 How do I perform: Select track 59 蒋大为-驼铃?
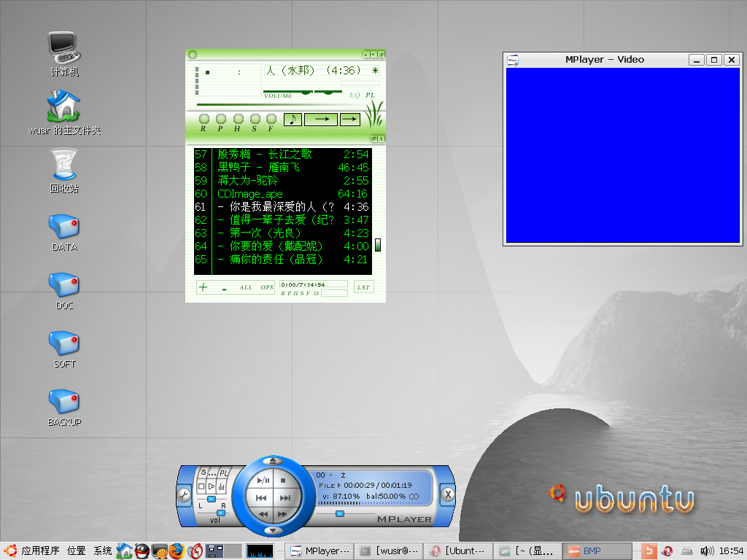pos(282,181)
